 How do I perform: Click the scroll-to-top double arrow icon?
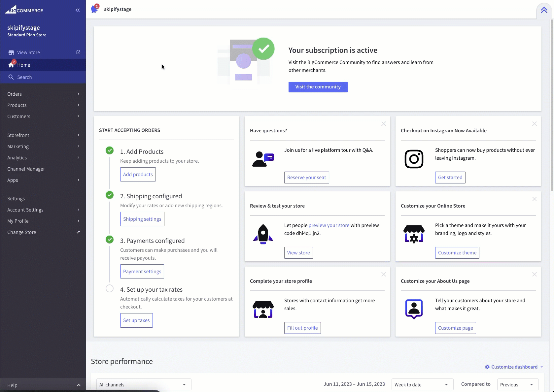coord(544,10)
